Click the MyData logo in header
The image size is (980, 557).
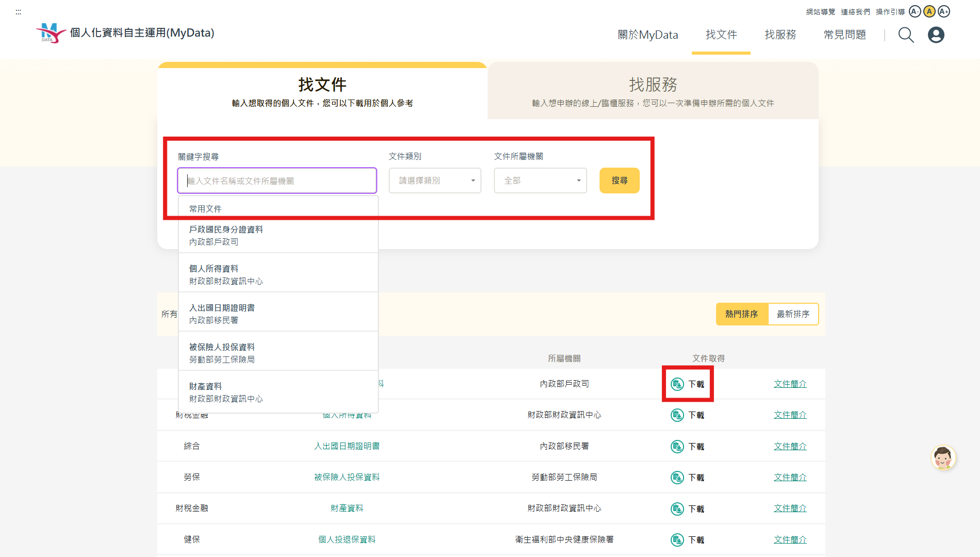(x=125, y=32)
